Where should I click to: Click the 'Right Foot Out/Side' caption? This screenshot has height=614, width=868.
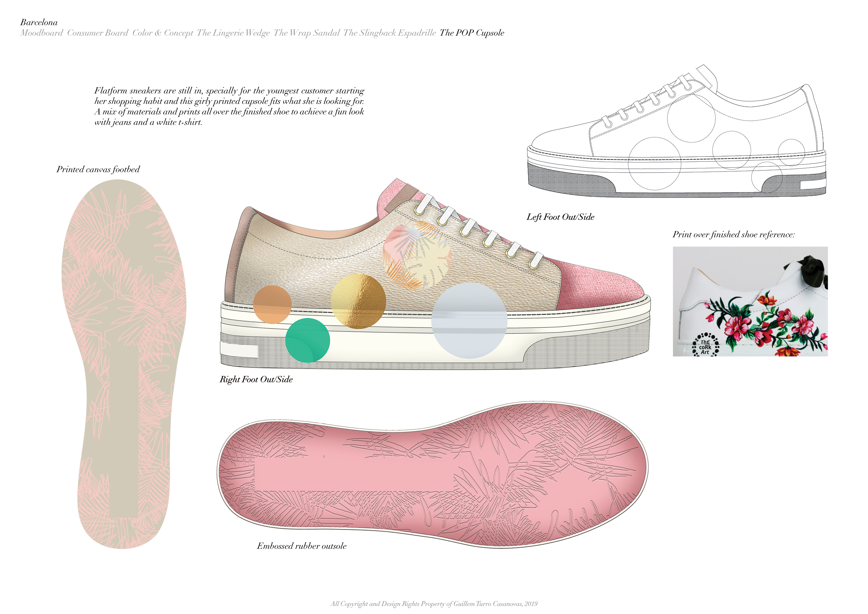click(256, 379)
